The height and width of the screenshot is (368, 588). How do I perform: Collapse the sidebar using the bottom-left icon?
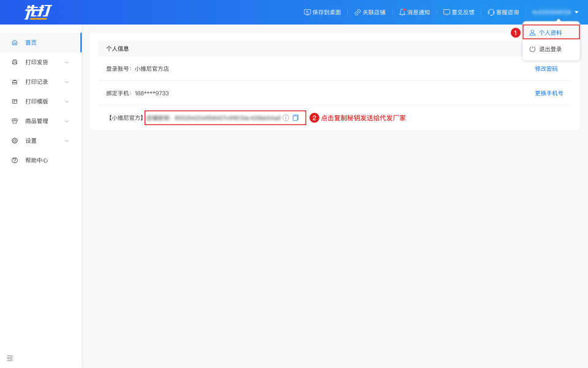10,358
